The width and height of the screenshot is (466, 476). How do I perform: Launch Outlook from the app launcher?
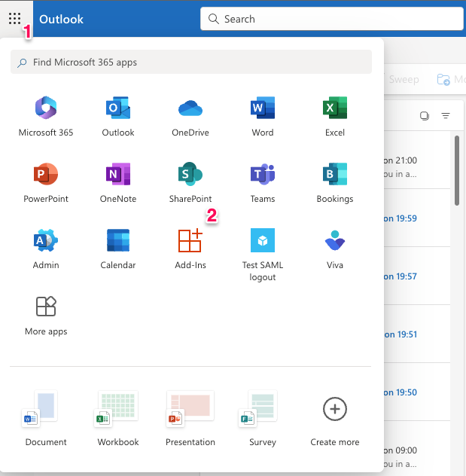pos(118,117)
